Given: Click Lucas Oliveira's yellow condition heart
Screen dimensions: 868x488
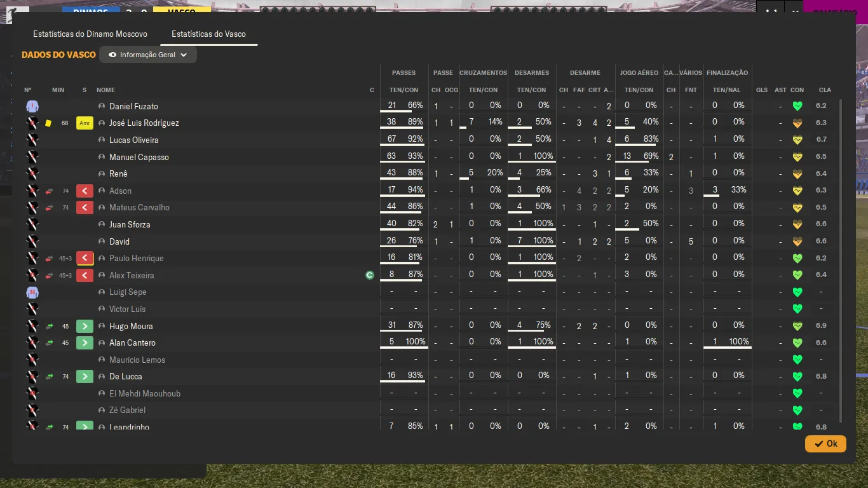Looking at the screenshot, I should point(797,140).
